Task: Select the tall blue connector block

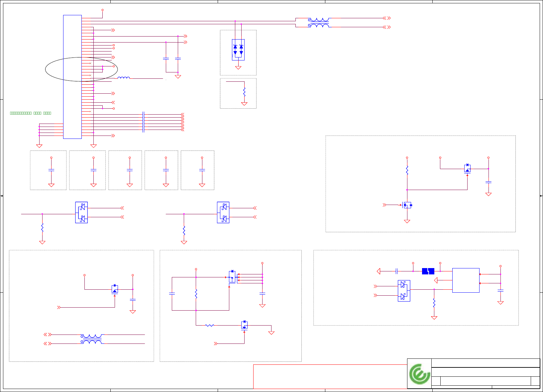Action: click(72, 77)
